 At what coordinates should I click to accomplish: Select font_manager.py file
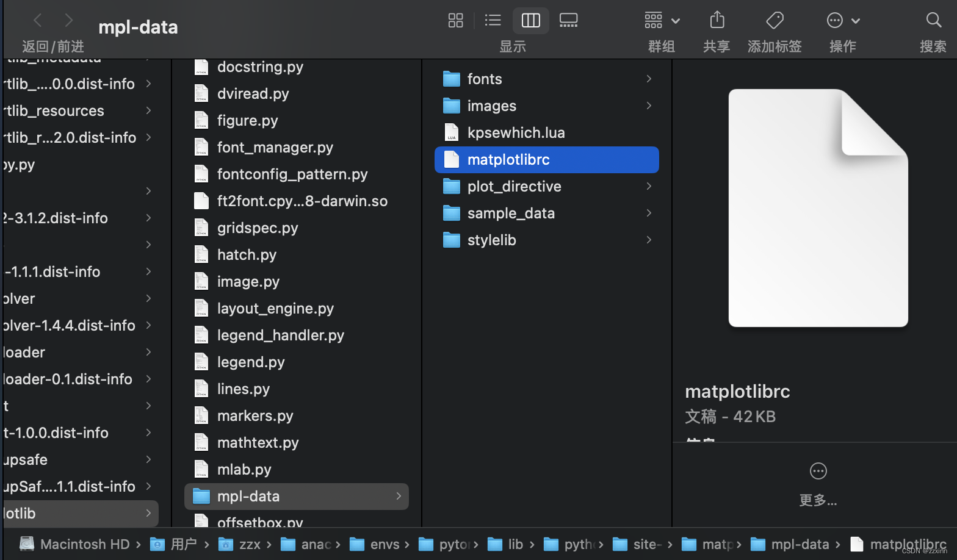point(297,148)
